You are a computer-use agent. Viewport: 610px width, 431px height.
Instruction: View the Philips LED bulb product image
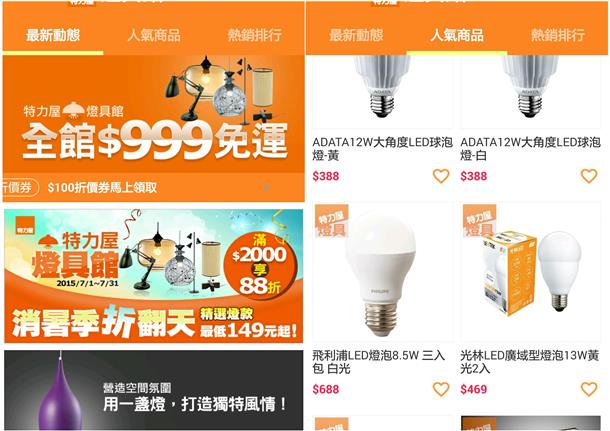click(x=382, y=272)
